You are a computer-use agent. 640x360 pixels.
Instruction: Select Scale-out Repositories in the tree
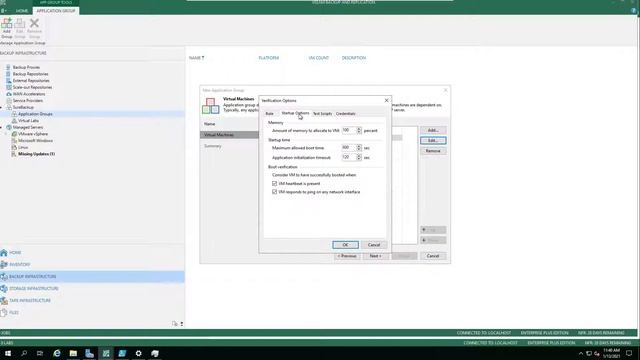[32, 87]
